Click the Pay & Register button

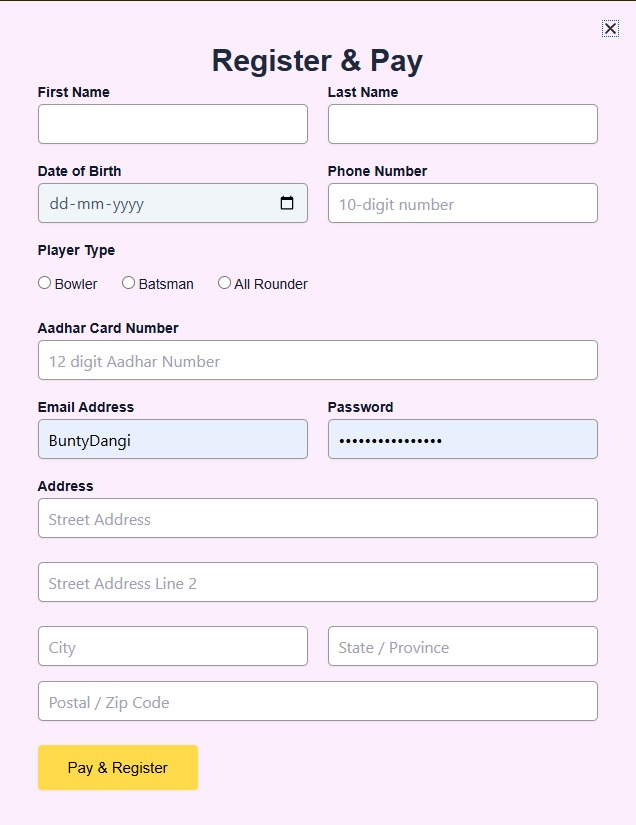118,768
